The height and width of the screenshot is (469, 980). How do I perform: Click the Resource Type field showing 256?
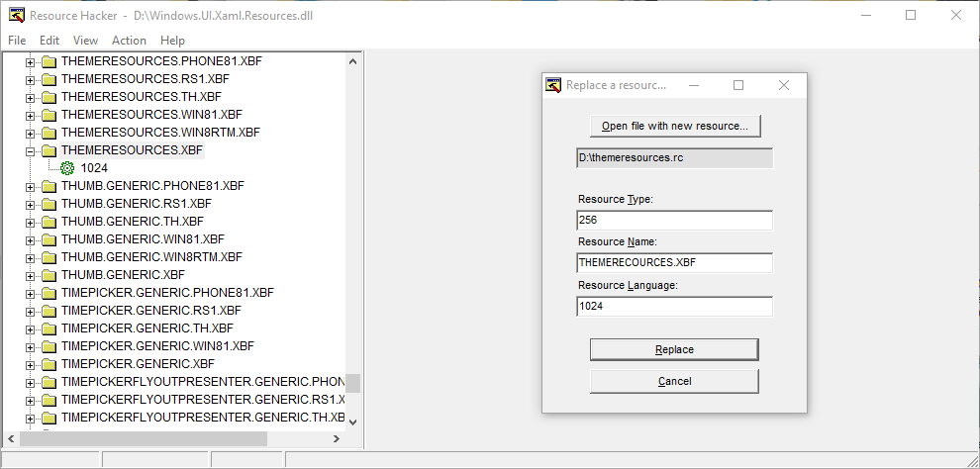[674, 221]
